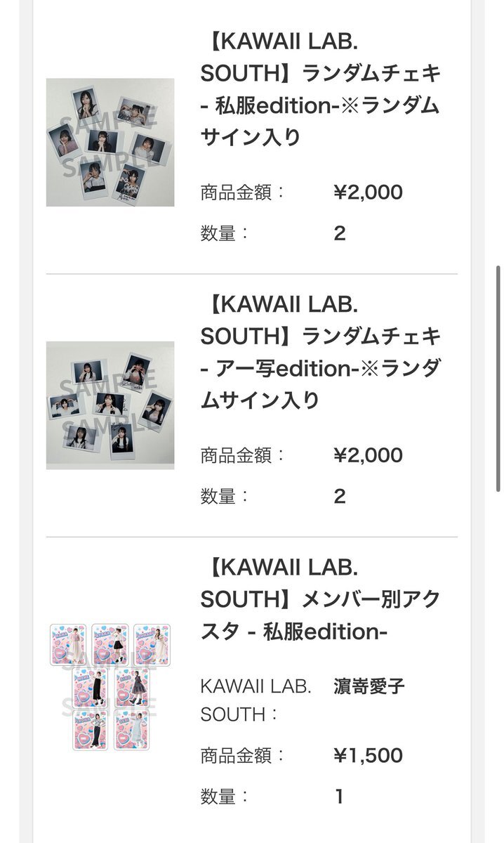
Task: Click the ¥2,000 price of 私服edition cheki
Action: pos(368,192)
